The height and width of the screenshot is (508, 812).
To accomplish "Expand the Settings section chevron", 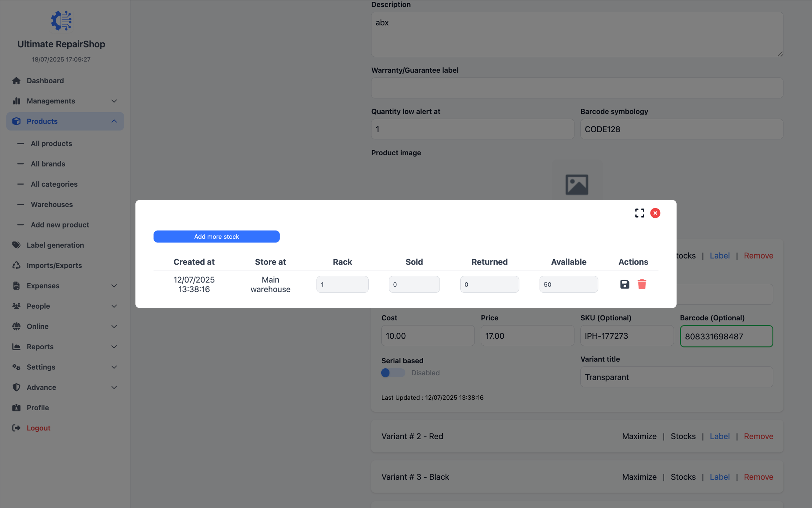I will 114,367.
